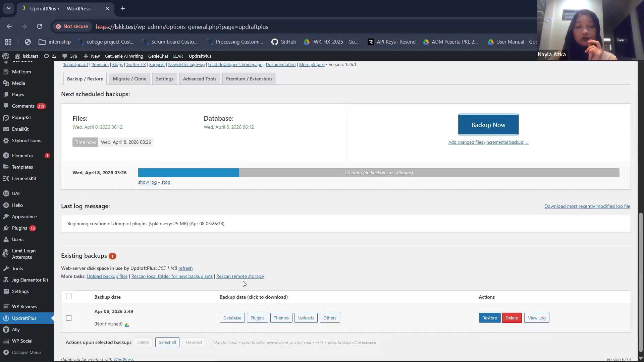Open the GitHub bookmark
Image resolution: width=644 pixels, height=362 pixels.
point(284,42)
